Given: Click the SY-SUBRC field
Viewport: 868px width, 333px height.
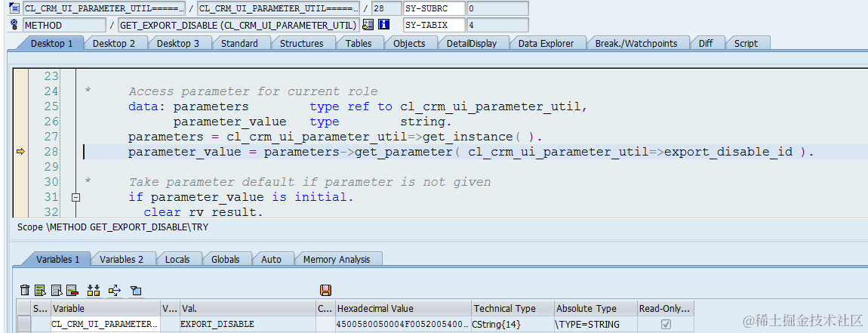Looking at the screenshot, I should (433, 8).
